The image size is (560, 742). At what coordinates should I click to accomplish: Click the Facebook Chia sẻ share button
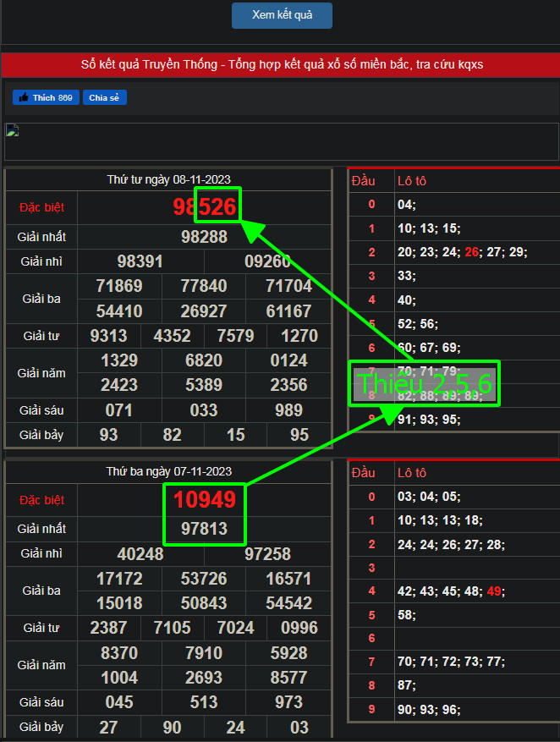click(x=105, y=97)
